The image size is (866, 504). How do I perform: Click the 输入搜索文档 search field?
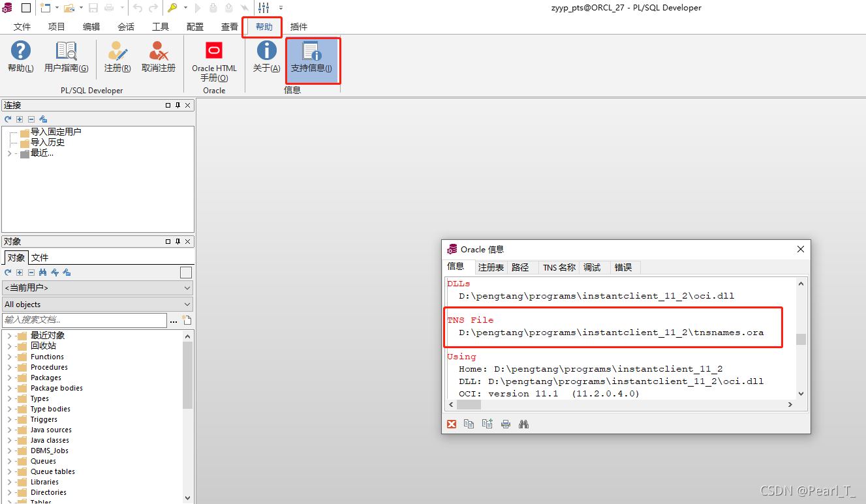[84, 320]
